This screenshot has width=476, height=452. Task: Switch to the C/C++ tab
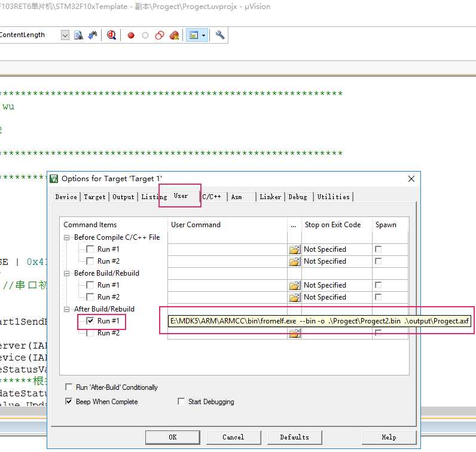pyautogui.click(x=212, y=197)
